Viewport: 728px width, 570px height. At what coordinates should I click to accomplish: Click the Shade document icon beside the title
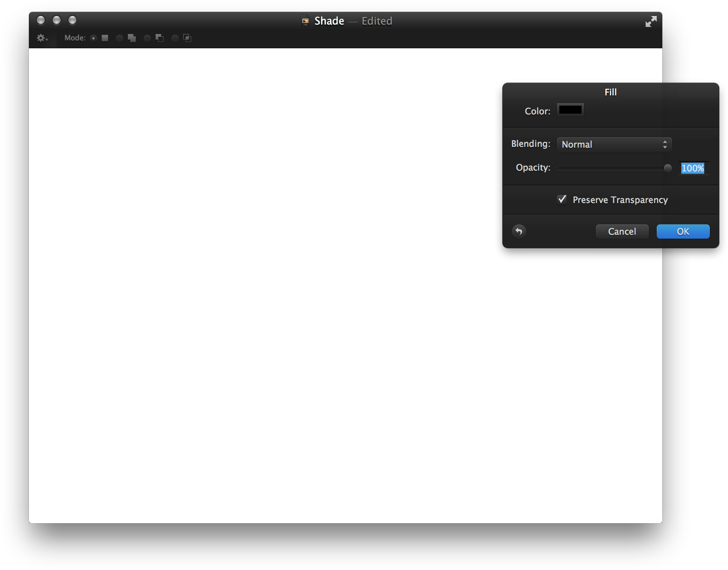click(x=305, y=21)
